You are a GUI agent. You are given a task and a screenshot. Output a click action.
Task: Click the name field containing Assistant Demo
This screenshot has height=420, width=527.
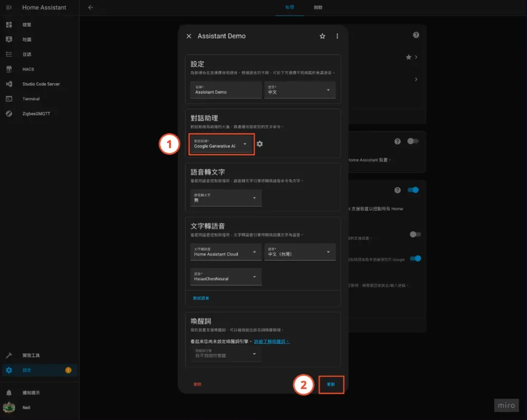(x=226, y=90)
